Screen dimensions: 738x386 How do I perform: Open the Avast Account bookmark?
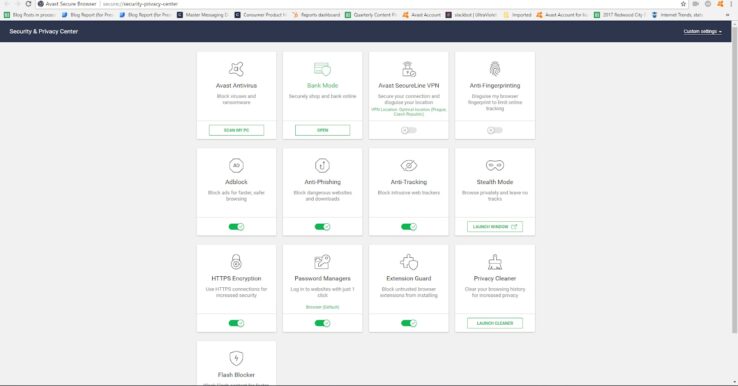[422, 15]
